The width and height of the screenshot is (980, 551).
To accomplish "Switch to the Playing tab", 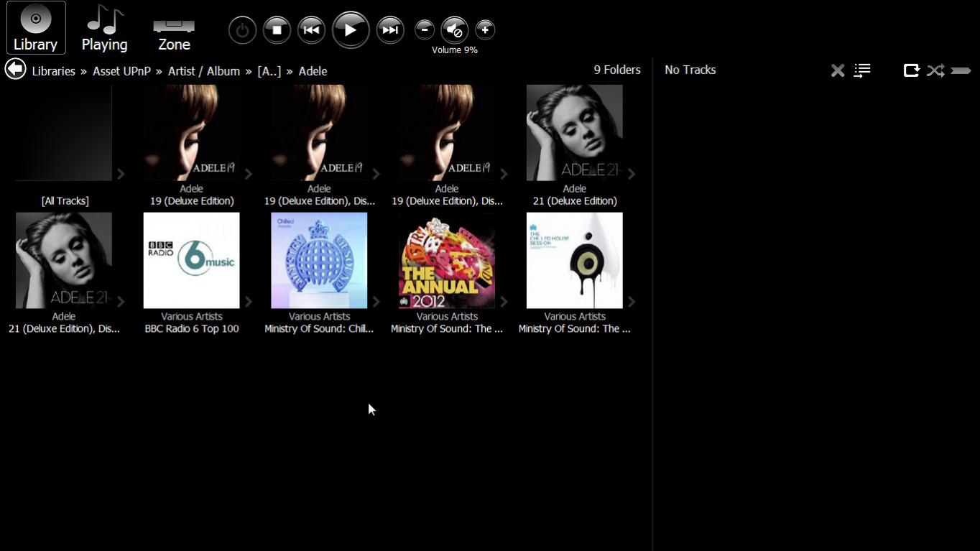I will [x=104, y=29].
